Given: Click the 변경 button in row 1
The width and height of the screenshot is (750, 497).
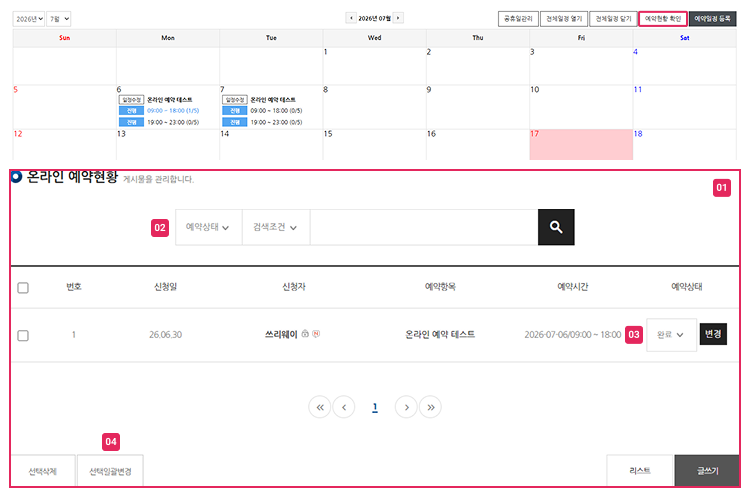Looking at the screenshot, I should coord(713,334).
